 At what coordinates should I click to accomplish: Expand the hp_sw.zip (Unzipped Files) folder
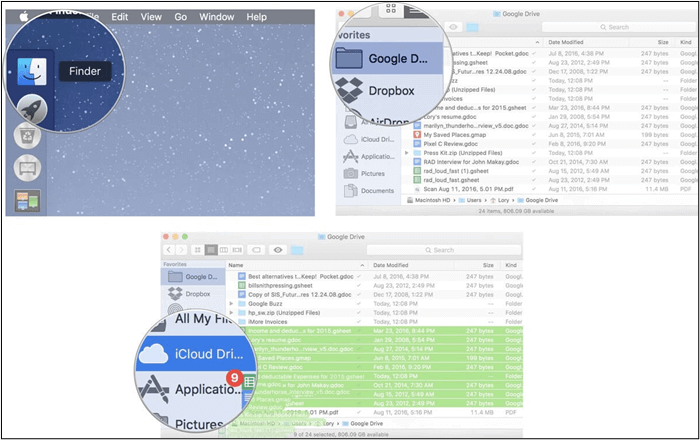pos(233,312)
